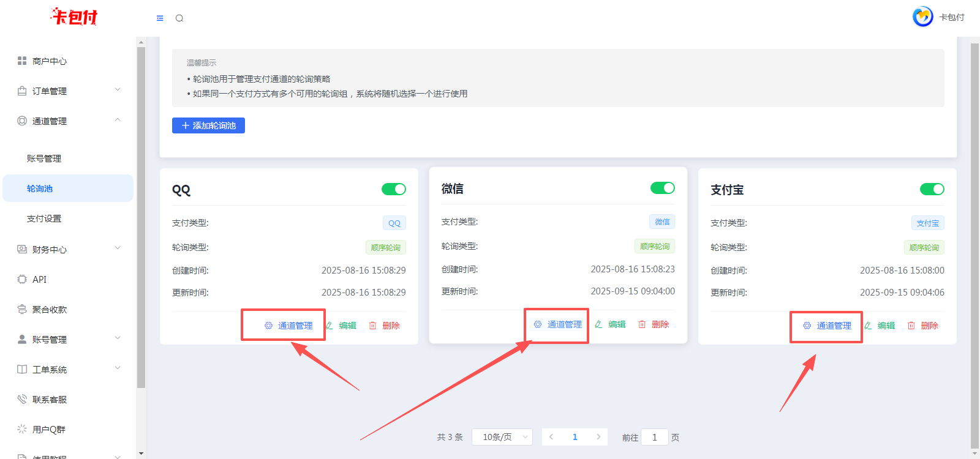Screen dimensions: 980x459
Task: Click the edit pencil icon on 微信 card
Action: (598, 324)
